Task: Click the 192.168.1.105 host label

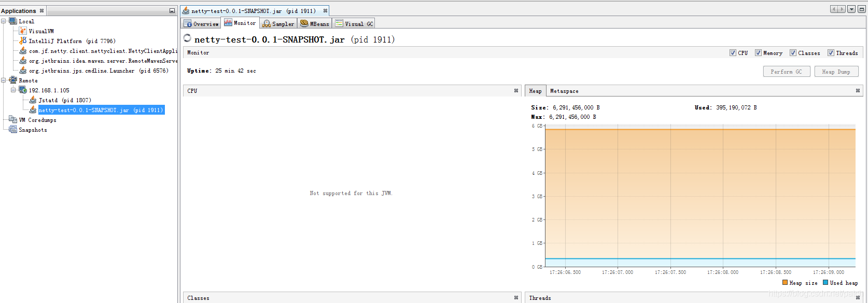Action: click(49, 90)
